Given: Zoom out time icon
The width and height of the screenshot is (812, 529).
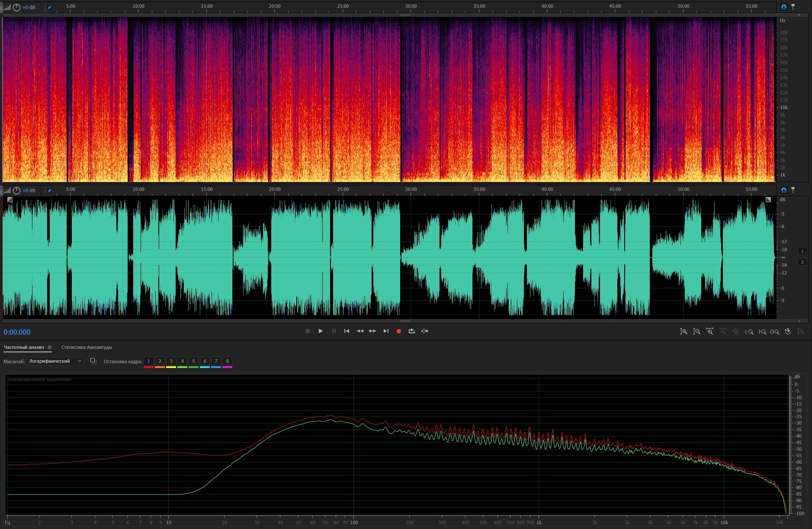Looking at the screenshot, I should click(722, 332).
